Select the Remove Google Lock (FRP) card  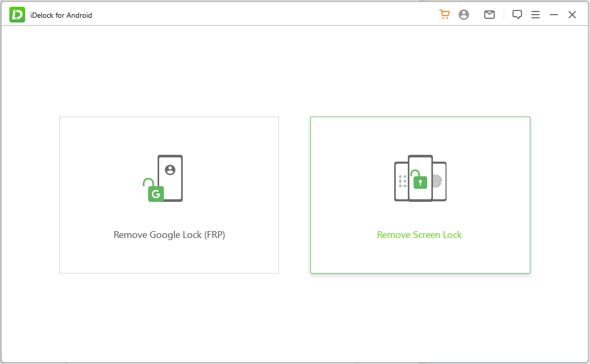[x=169, y=195]
